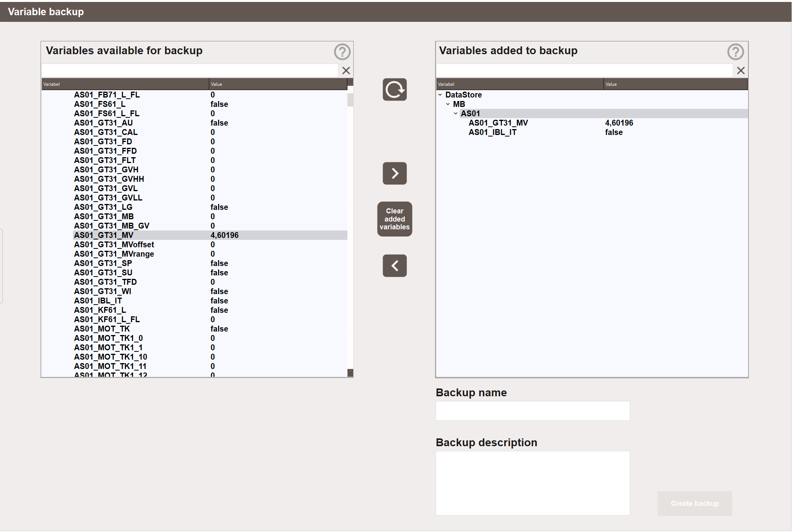This screenshot has width=792, height=532.
Task: Click the refresh variables icon
Action: (394, 90)
